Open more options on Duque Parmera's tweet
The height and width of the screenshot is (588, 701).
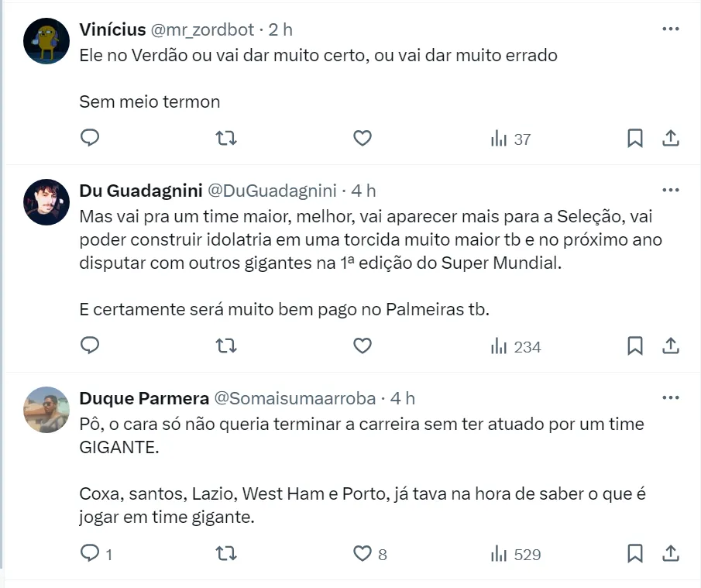pos(671,397)
